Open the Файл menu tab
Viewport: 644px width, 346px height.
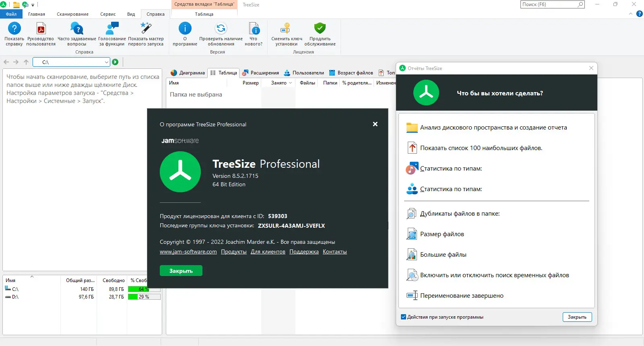(x=11, y=14)
